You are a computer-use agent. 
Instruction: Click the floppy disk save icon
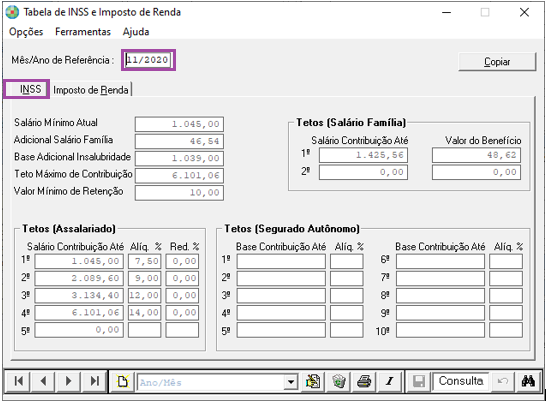pyautogui.click(x=418, y=381)
